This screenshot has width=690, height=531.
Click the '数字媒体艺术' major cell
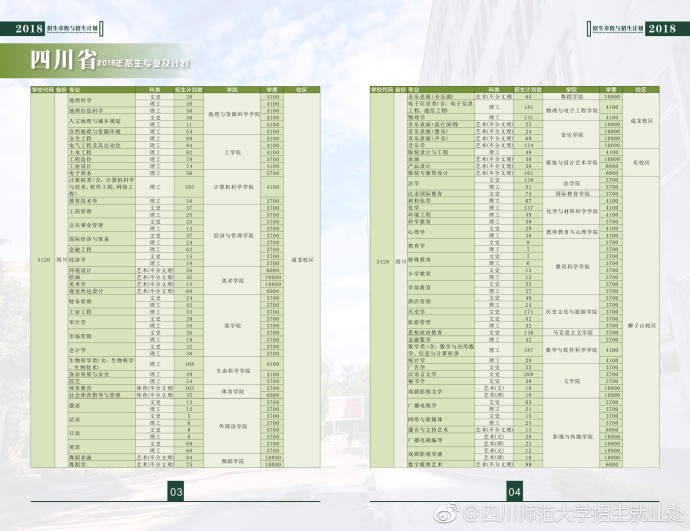click(440, 465)
